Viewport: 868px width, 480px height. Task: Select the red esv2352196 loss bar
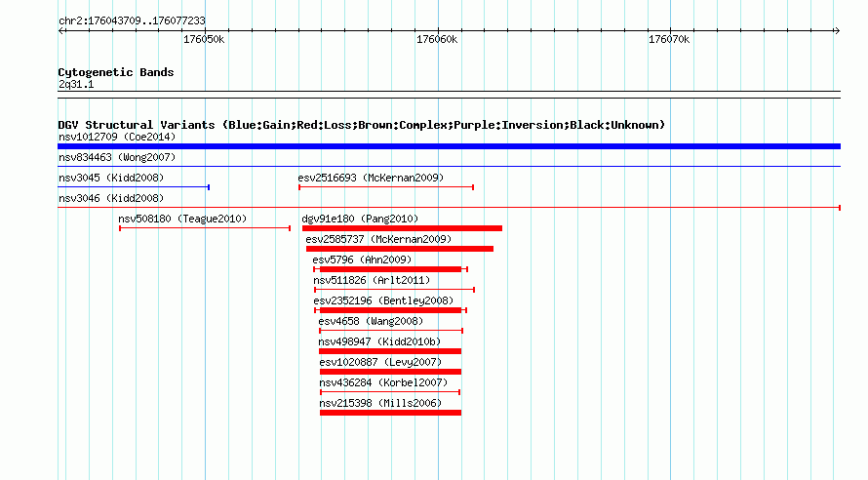pos(390,310)
